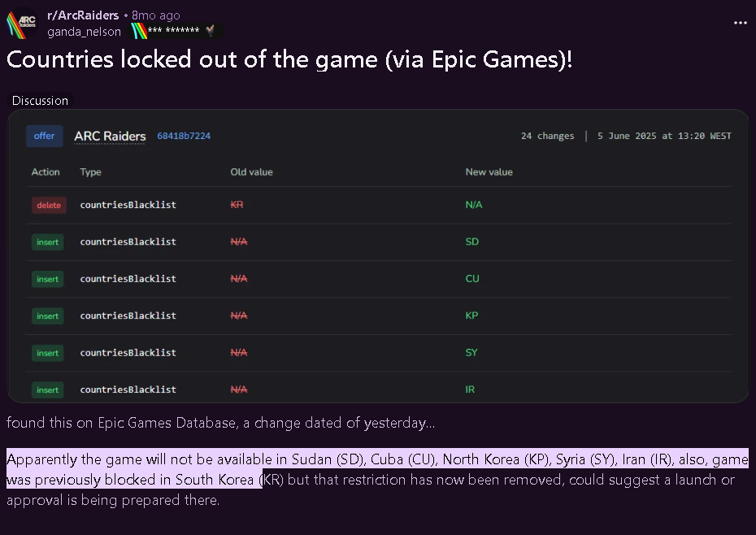Image resolution: width=756 pixels, height=535 pixels.
Task: Click the blue "offer" badge
Action: [x=45, y=136]
